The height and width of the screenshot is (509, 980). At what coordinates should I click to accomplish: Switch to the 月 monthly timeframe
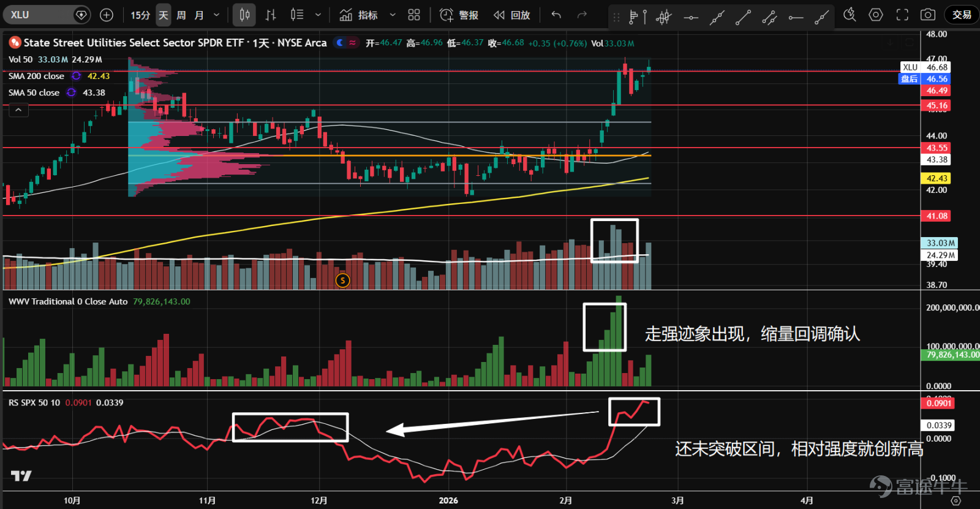point(199,15)
